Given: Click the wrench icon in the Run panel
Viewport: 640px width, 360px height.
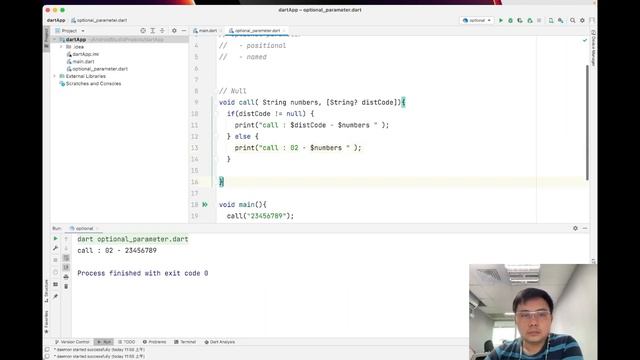Looking at the screenshot, I should click(x=56, y=248).
